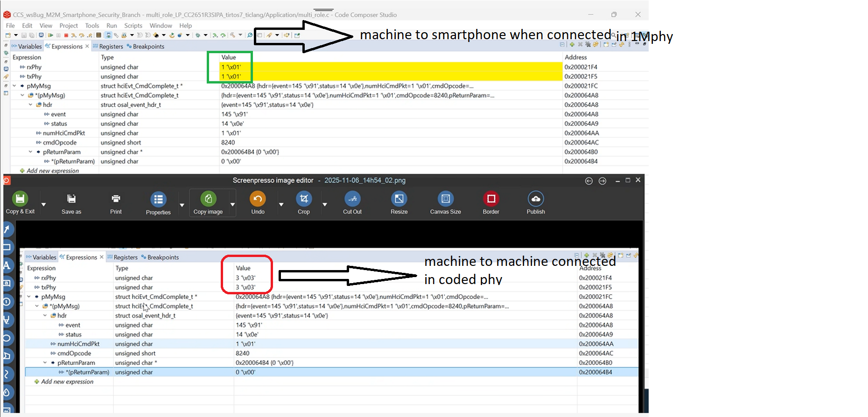This screenshot has height=417, width=868.
Task: Click the New wizard icon in the CCS toolbar
Action: point(8,35)
